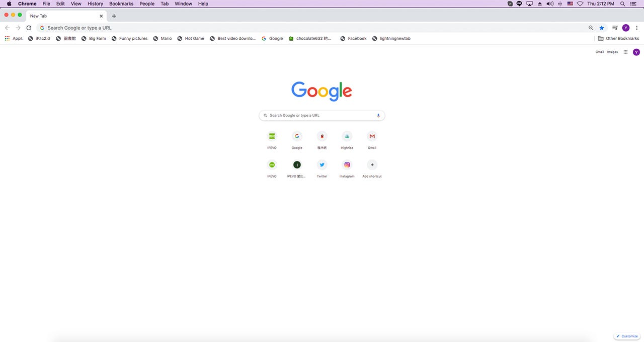The image size is (644, 342).
Task: Open the Apps bookmark grid
Action: click(x=14, y=38)
